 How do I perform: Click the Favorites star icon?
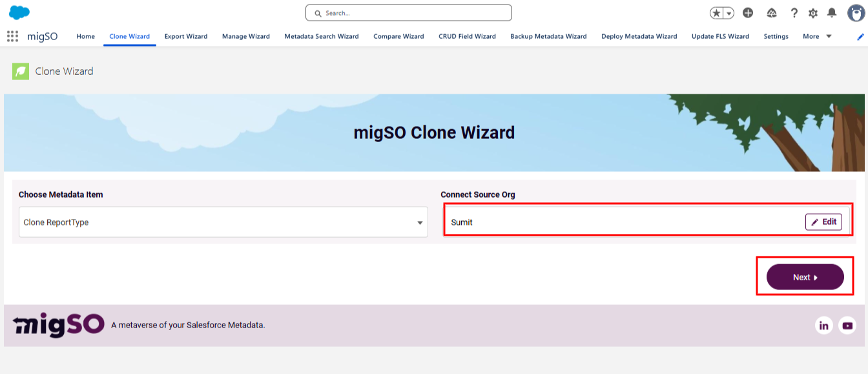(x=716, y=13)
